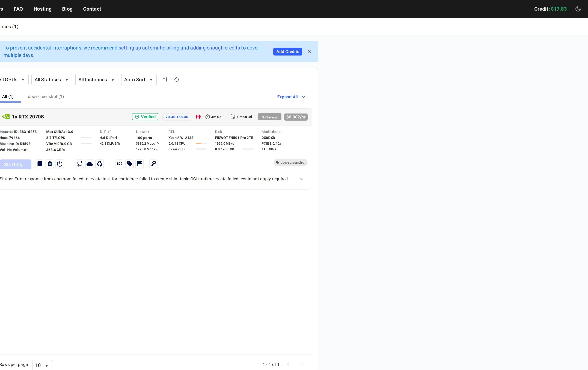Stop the RTX 2070S instance
Image resolution: width=588 pixels, height=370 pixels.
click(x=40, y=164)
